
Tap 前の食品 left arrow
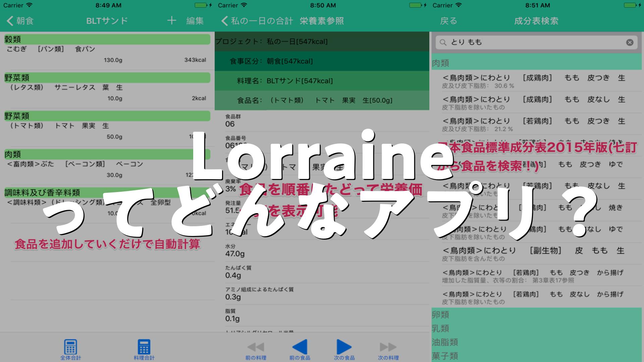[x=300, y=350]
